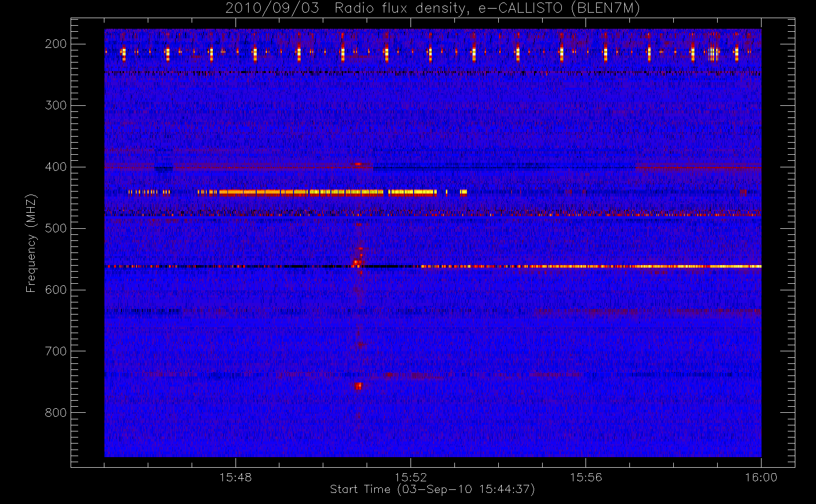The image size is (816, 504).
Task: Click the 15:52 time tick label
Action: pos(411,477)
